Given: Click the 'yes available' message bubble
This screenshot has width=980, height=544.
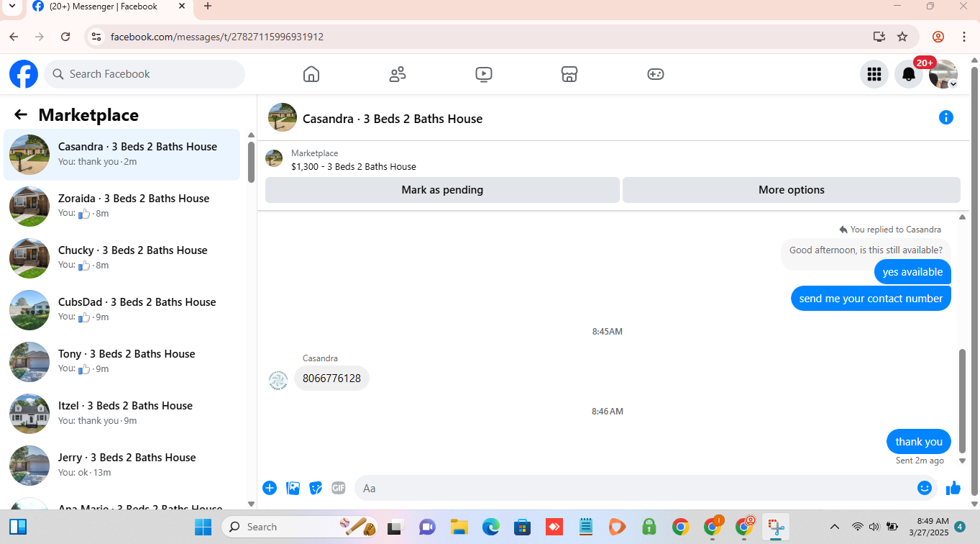Looking at the screenshot, I should pos(913,272).
